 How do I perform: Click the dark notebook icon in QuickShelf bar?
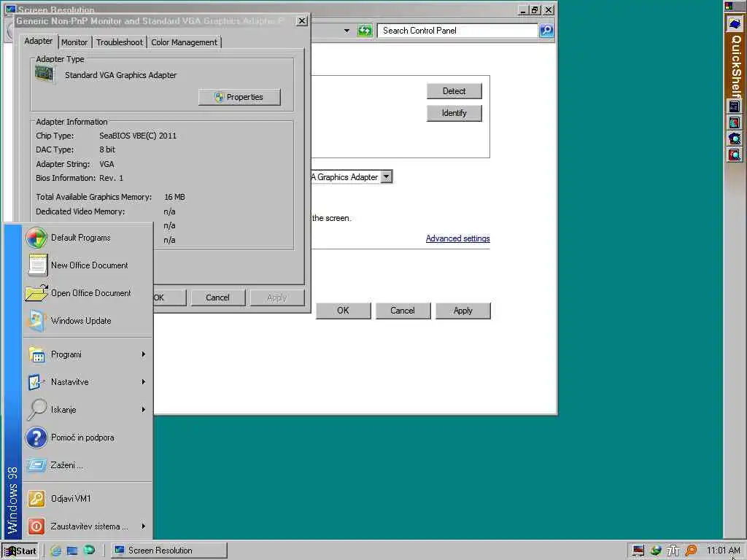tap(734, 106)
